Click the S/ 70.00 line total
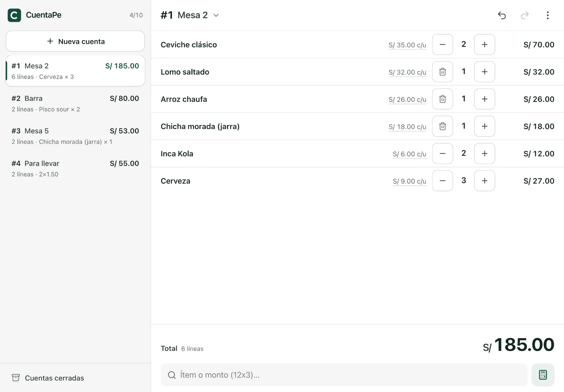 coord(539,44)
